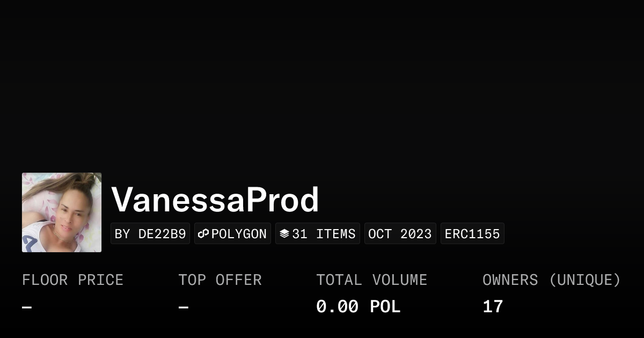Open the VanessaProd collection avatar image
644x338 pixels.
pyautogui.click(x=62, y=212)
